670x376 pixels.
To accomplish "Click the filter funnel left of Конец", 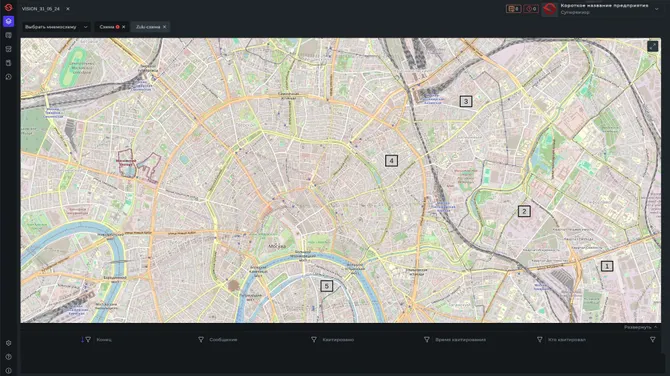I will [x=88, y=340].
